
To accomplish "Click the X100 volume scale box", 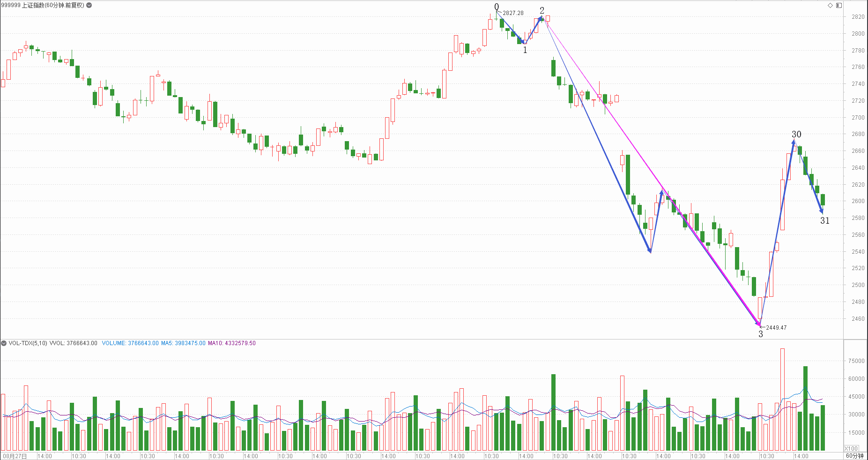I will 851,448.
